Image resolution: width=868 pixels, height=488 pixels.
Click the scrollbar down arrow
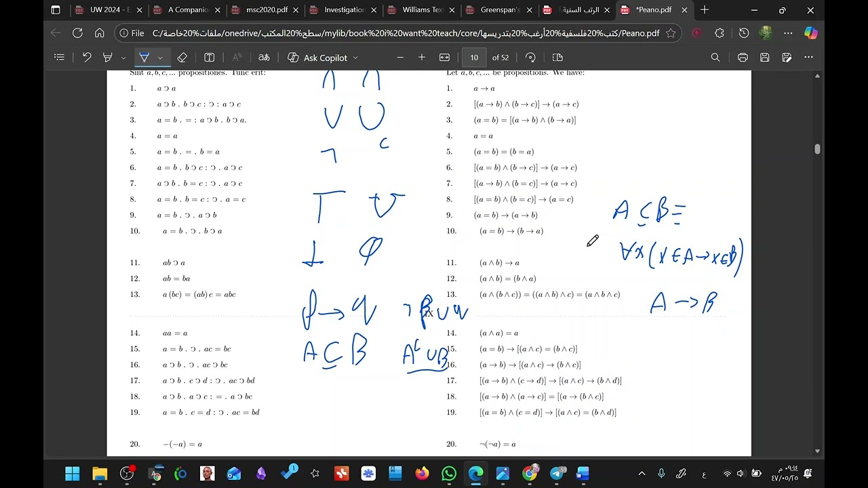point(817,451)
